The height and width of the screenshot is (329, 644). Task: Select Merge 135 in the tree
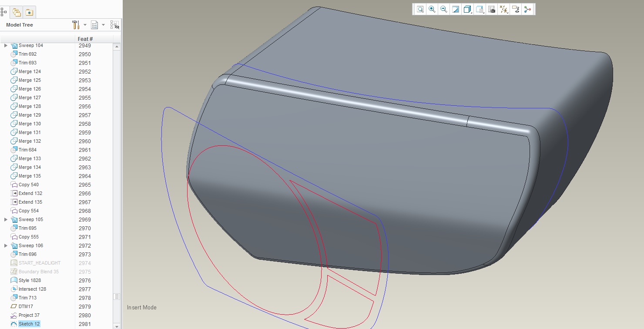(30, 176)
